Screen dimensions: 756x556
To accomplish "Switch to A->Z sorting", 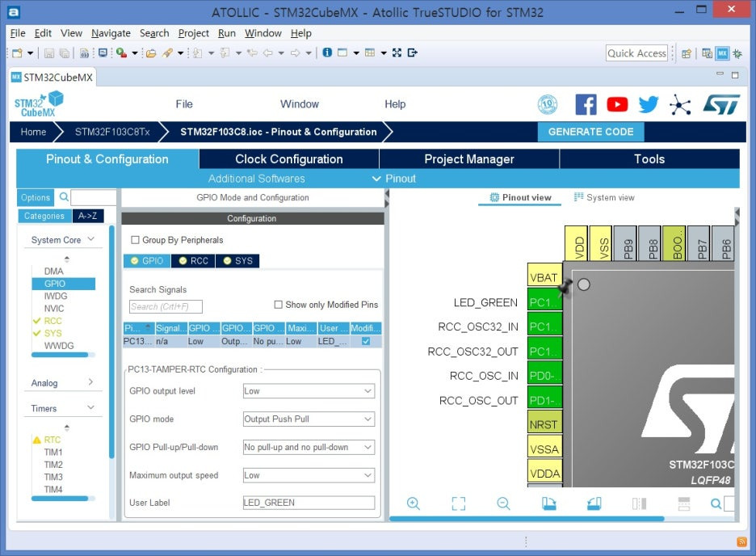I will tap(88, 216).
